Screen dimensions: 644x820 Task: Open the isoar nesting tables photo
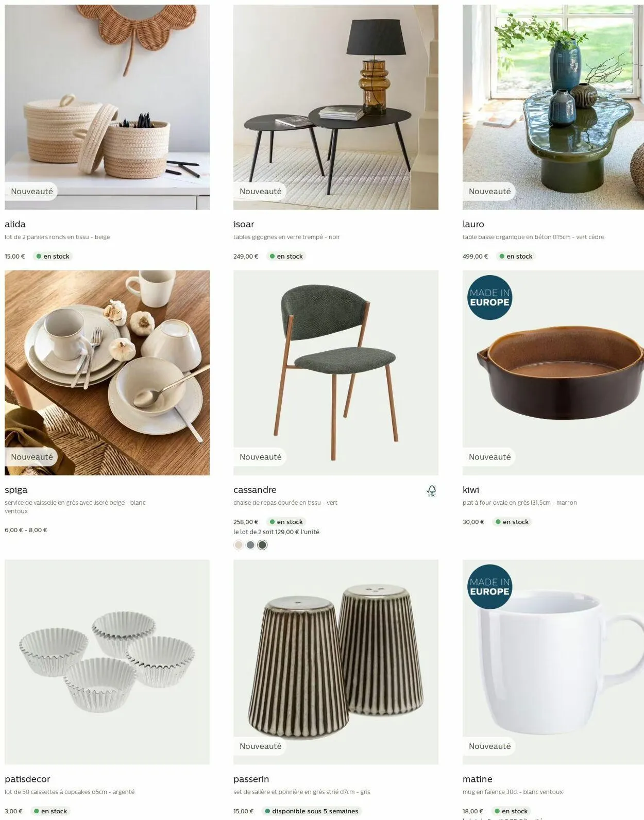coord(336,107)
